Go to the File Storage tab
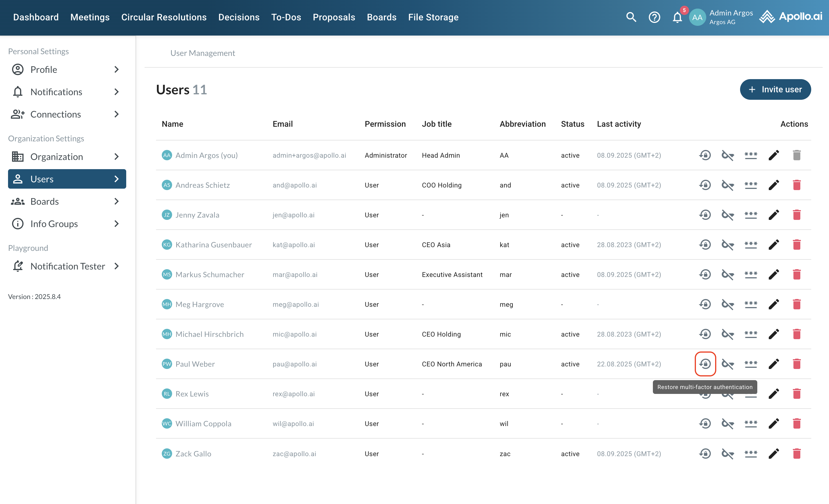The height and width of the screenshot is (504, 829). click(433, 17)
